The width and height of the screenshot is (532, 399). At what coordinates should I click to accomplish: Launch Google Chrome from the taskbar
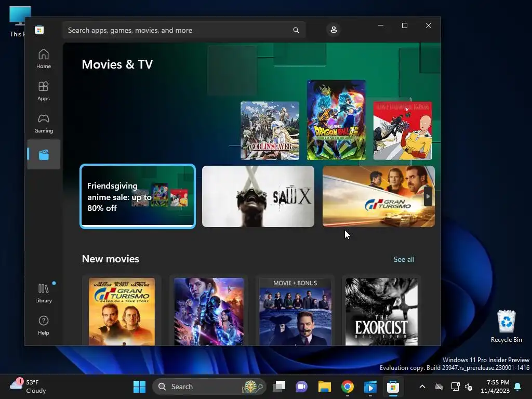click(x=348, y=387)
